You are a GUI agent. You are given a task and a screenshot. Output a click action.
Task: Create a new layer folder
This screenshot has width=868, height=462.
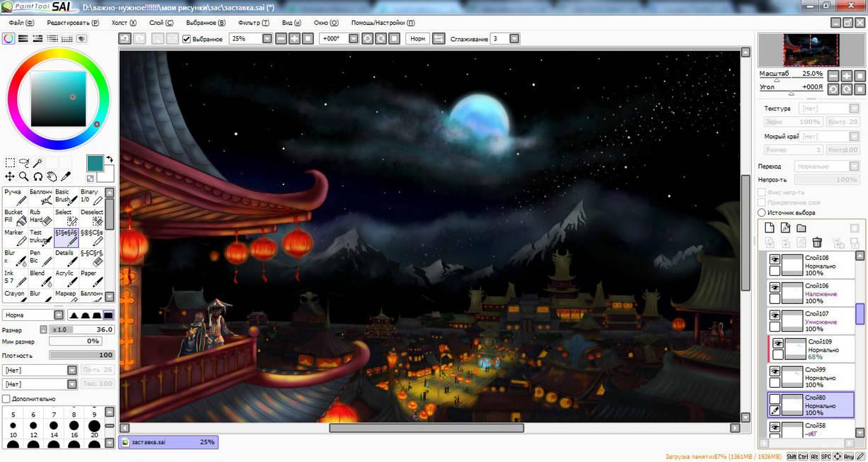tap(801, 228)
